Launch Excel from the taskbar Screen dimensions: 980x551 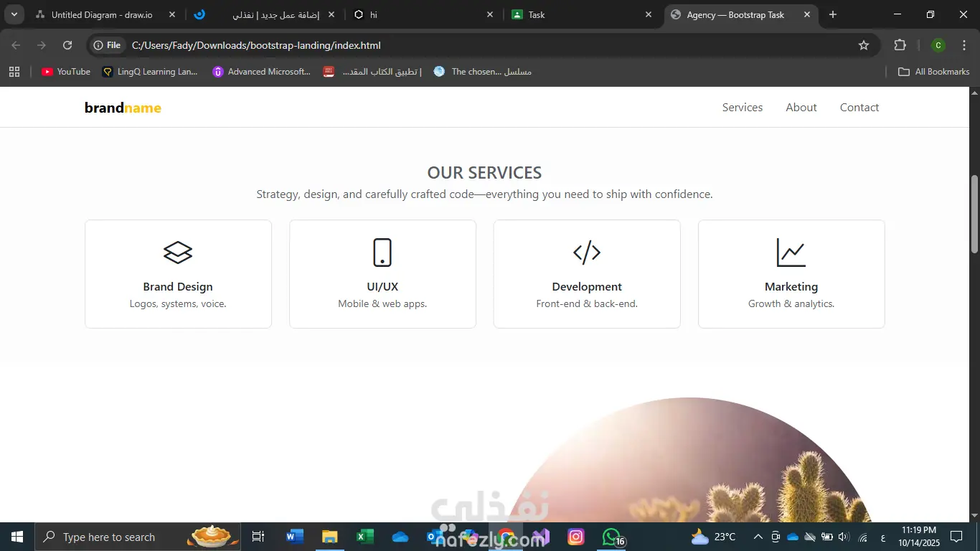click(364, 537)
